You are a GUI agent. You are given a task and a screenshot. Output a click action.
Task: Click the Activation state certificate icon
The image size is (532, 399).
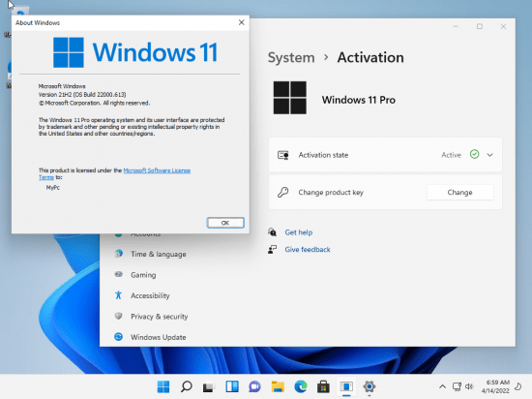[283, 155]
